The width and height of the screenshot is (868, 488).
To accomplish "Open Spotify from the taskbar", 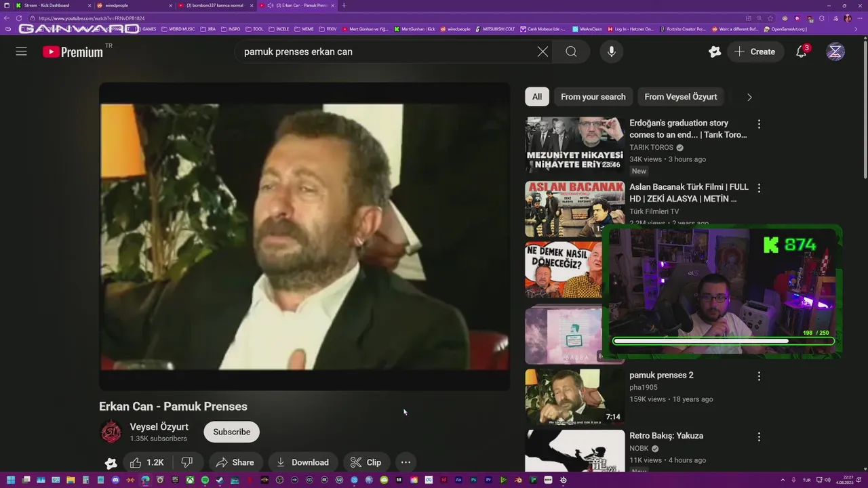I will [x=205, y=480].
